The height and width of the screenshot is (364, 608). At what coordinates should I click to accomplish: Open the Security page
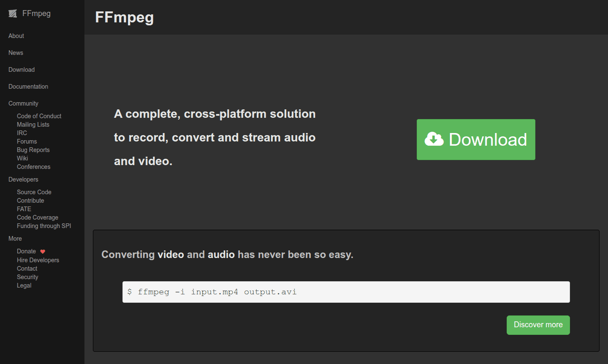(27, 277)
